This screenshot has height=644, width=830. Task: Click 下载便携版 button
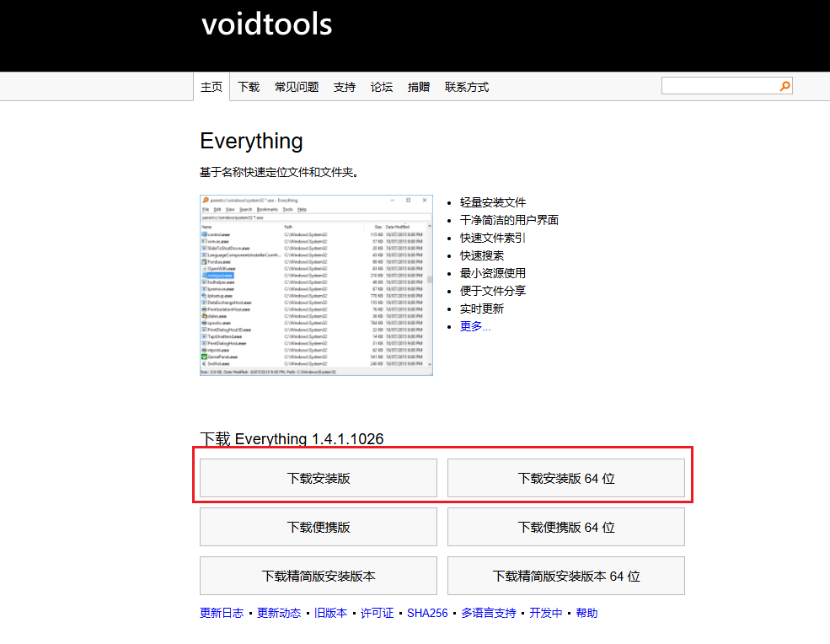(317, 526)
